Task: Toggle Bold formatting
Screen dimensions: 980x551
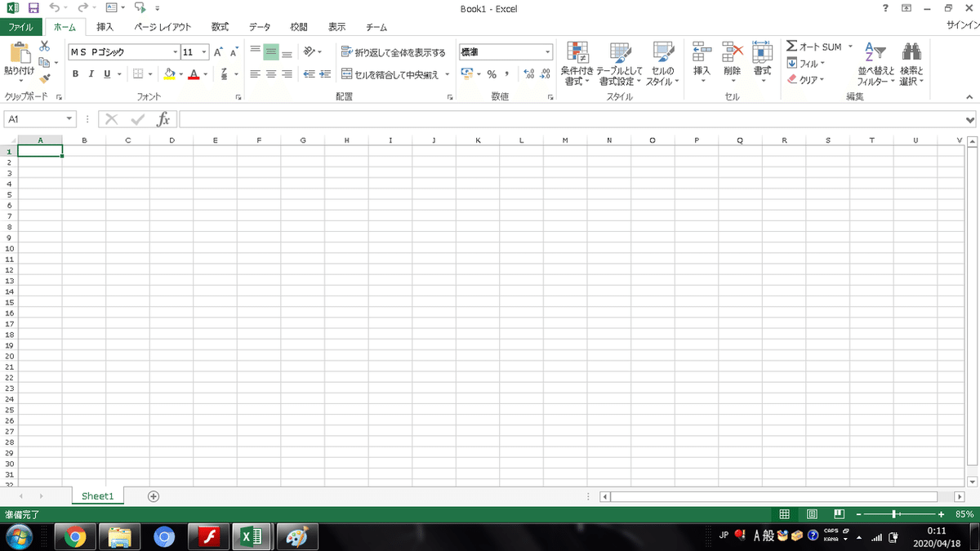Action: pyautogui.click(x=76, y=74)
